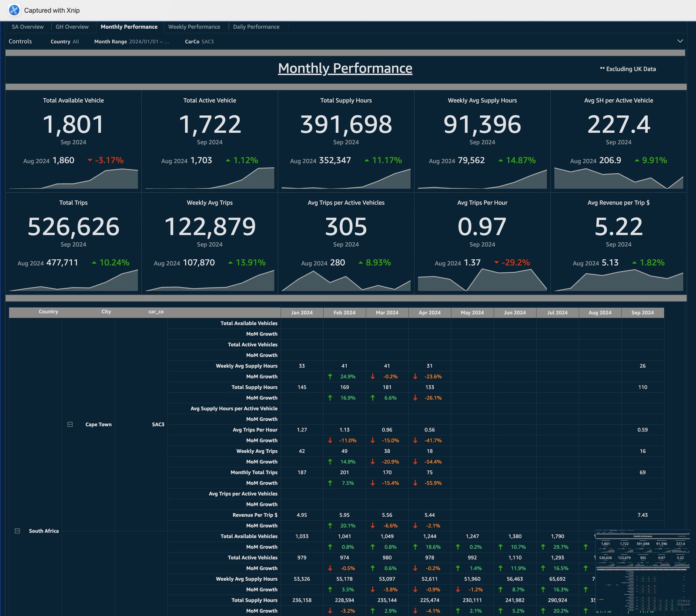Open the Weekly Performance tab
Viewport: 696px width, 616px height.
[194, 27]
